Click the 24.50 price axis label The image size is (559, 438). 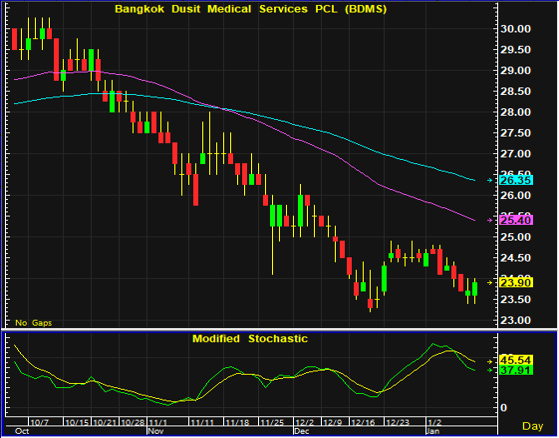(x=516, y=258)
